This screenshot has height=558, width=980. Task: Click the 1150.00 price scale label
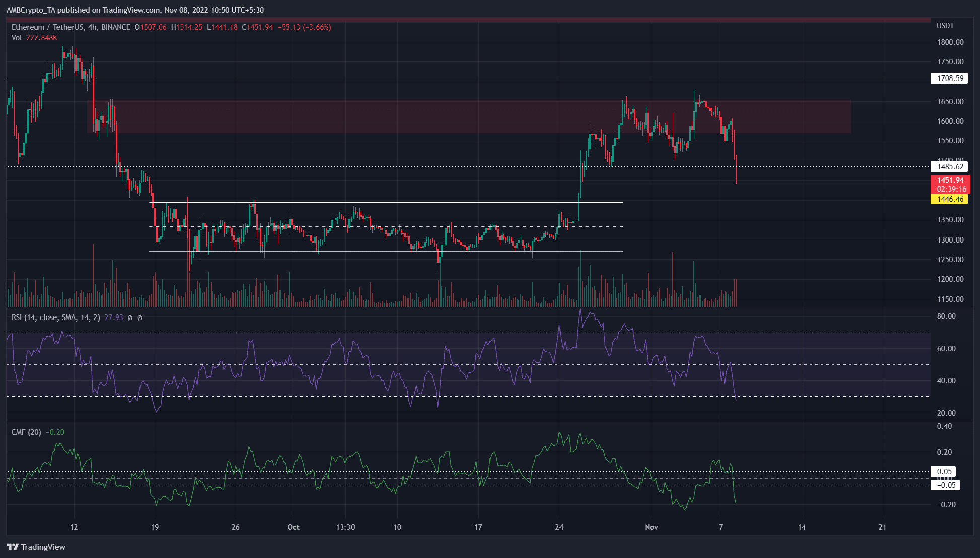point(950,299)
